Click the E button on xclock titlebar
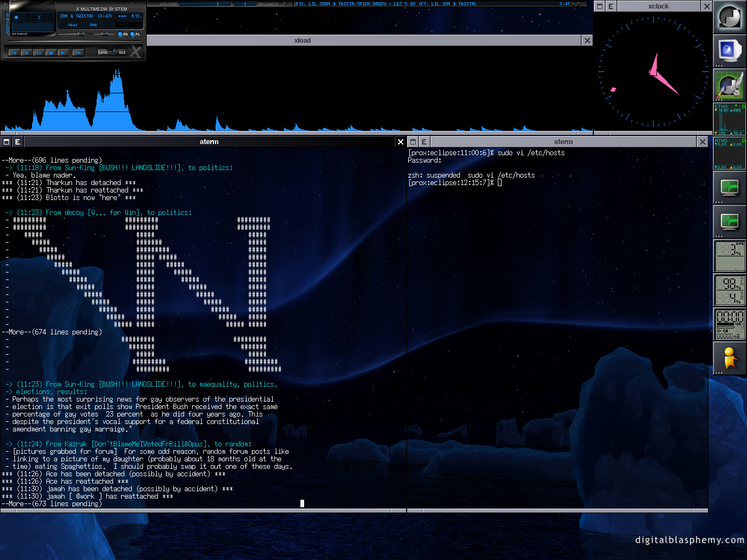This screenshot has height=560, width=747. point(611,6)
